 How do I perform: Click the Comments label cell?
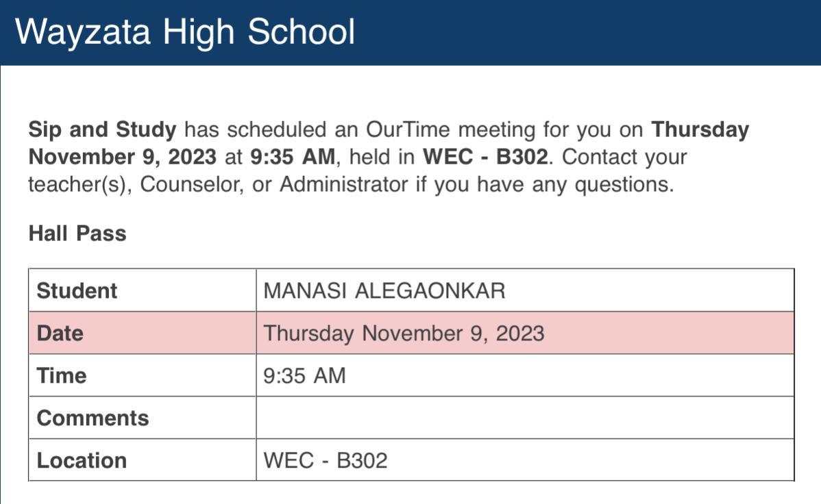[93, 418]
